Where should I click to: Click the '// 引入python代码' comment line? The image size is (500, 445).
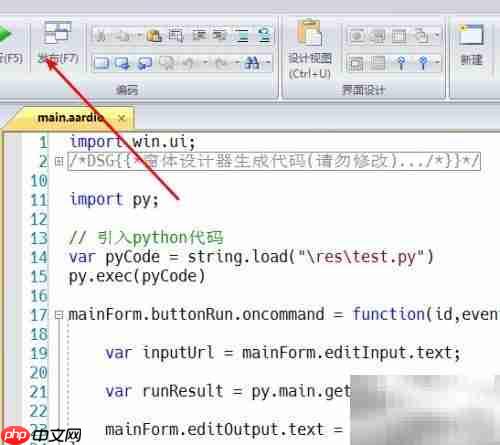pyautogui.click(x=146, y=238)
